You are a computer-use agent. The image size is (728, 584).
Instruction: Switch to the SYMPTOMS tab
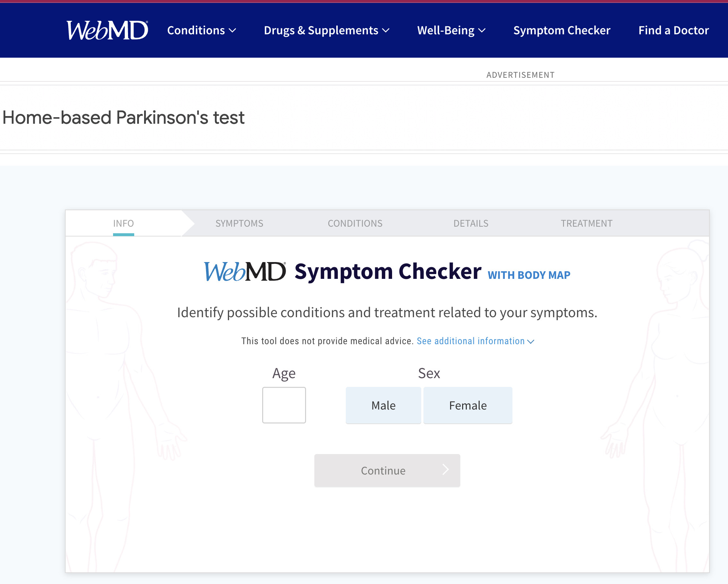[x=239, y=223]
